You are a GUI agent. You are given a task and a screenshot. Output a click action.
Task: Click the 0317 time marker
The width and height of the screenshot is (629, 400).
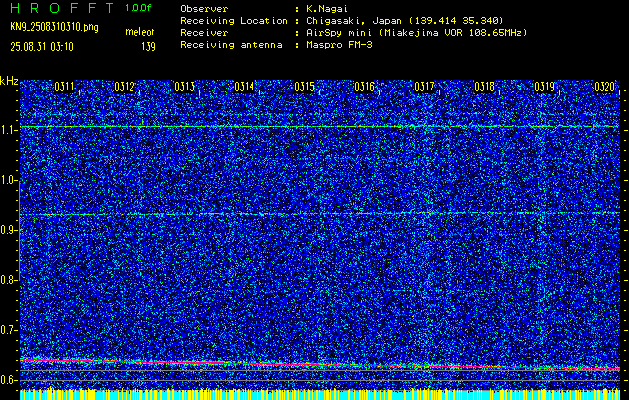tap(424, 87)
